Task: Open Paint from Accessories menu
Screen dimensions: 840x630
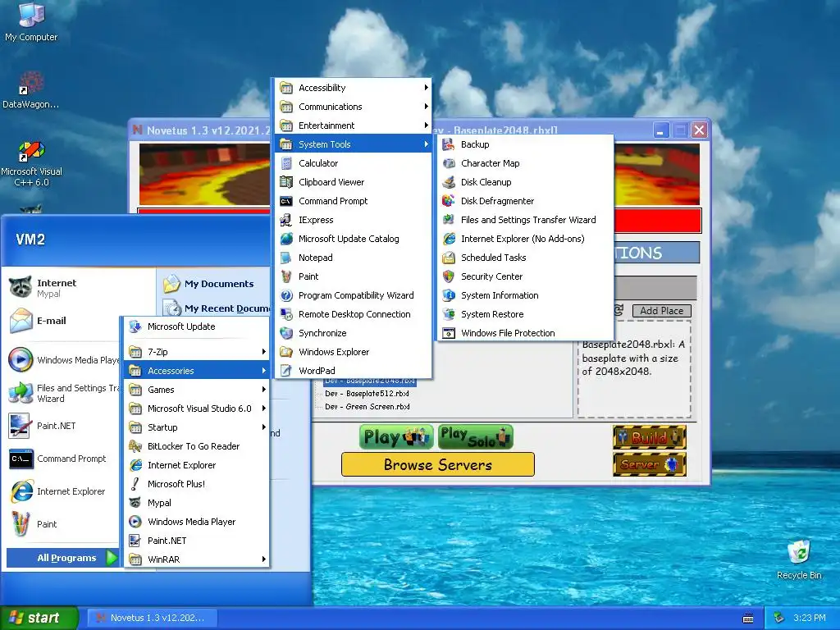Action: click(x=354, y=276)
